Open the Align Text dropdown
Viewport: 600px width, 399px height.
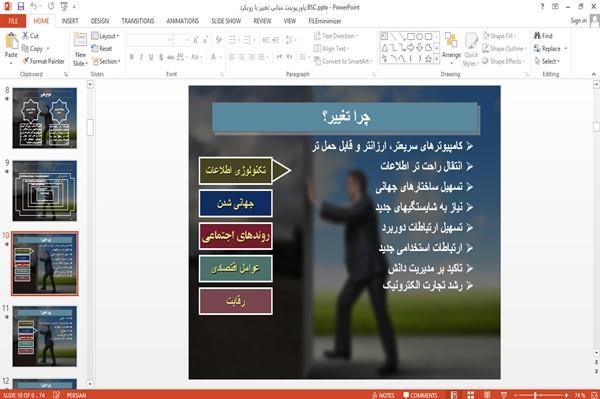(x=331, y=49)
